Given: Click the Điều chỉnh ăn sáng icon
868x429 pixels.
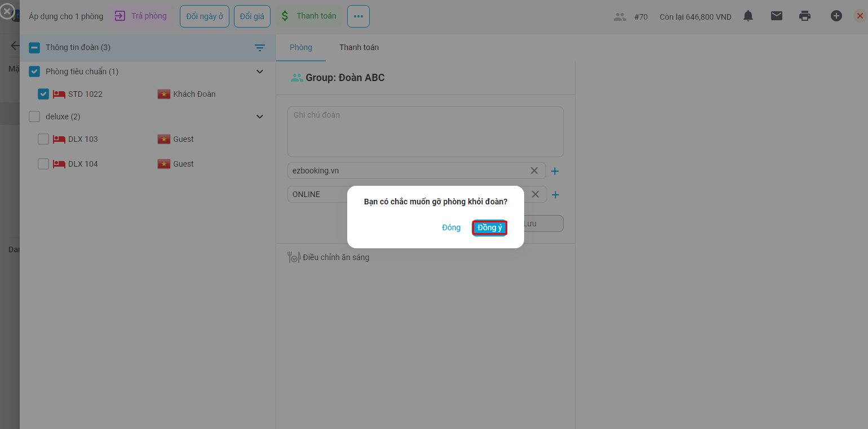Looking at the screenshot, I should click(294, 257).
